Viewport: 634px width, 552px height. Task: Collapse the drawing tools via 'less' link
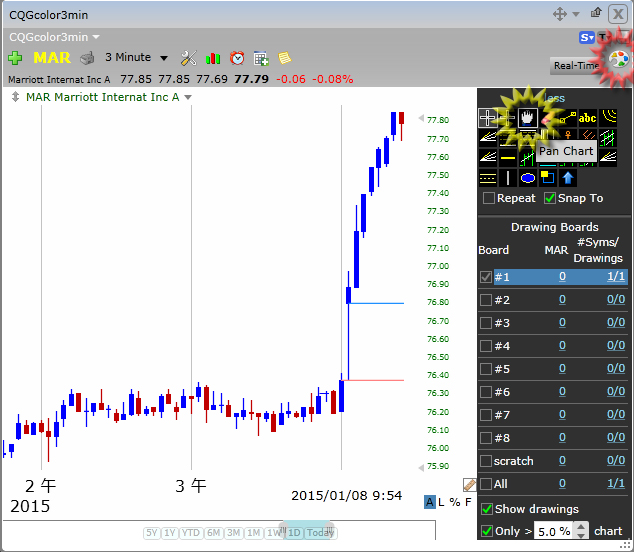tap(554, 98)
